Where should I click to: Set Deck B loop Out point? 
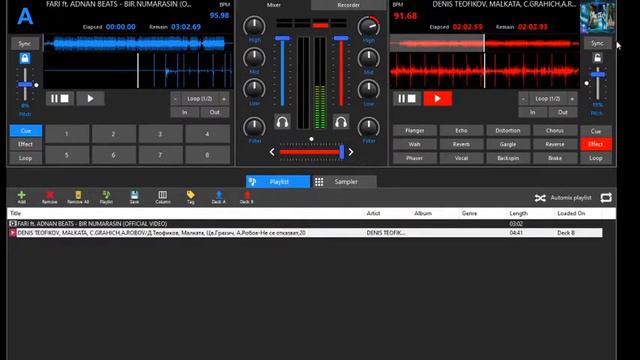(x=563, y=112)
